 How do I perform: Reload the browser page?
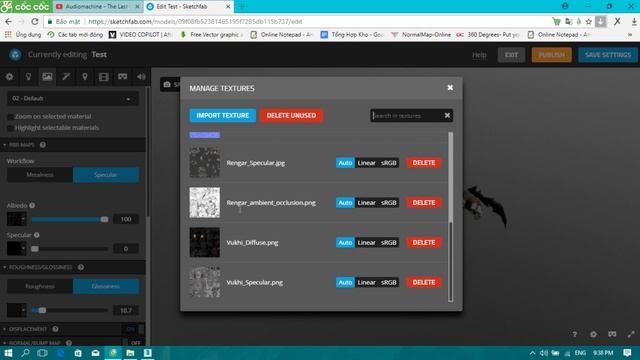(x=35, y=21)
